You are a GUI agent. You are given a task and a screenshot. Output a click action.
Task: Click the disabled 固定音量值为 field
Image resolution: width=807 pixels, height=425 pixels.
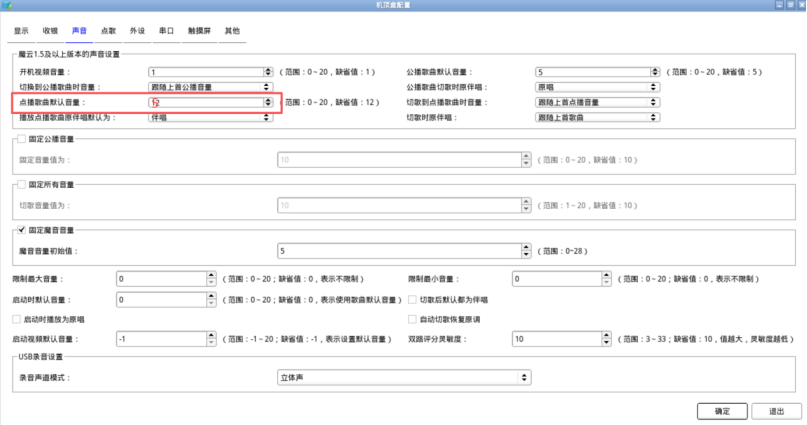[399, 160]
